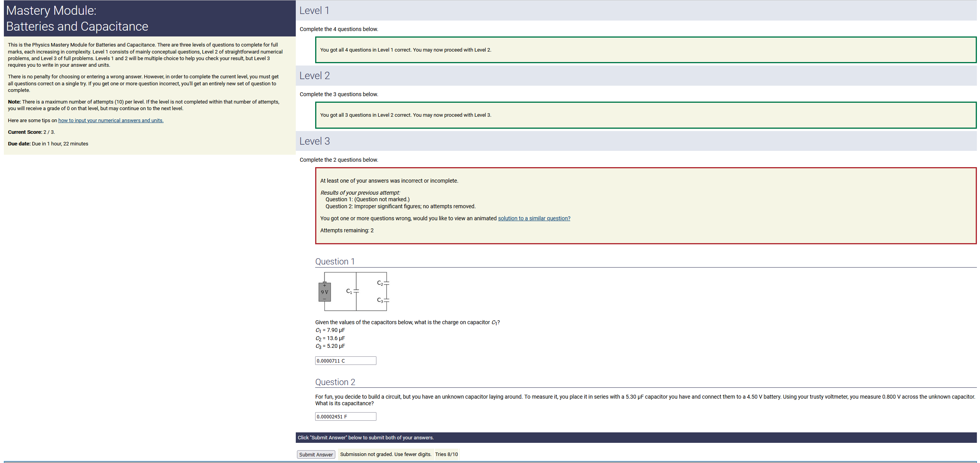
Task: Click capacitor C2 symbol in the circuit diagram
Action: [386, 283]
